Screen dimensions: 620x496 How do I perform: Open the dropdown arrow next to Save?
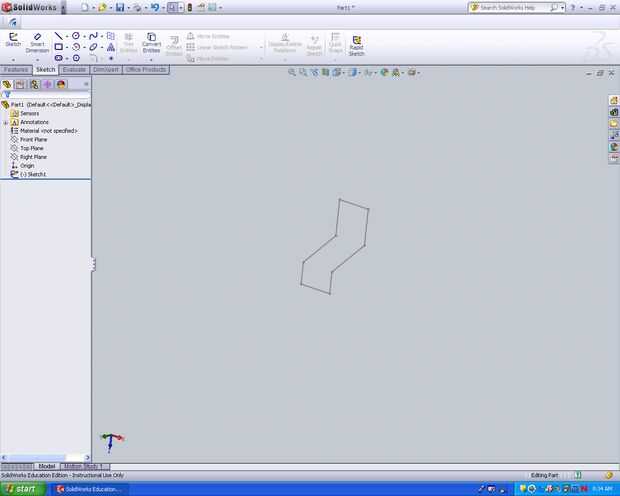(129, 8)
